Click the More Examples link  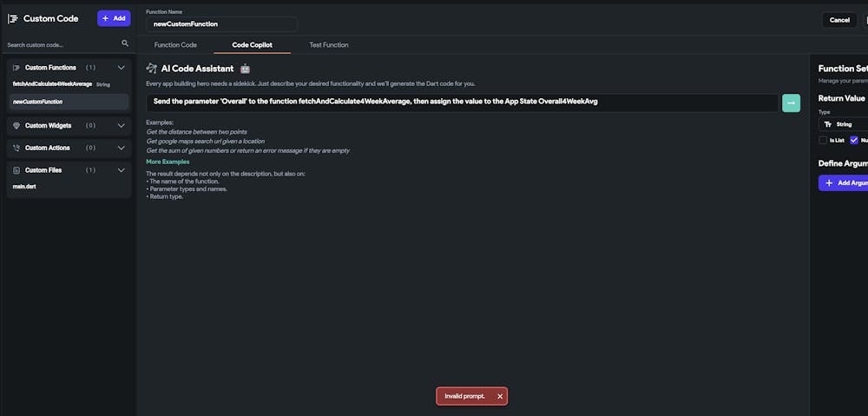[x=168, y=162]
